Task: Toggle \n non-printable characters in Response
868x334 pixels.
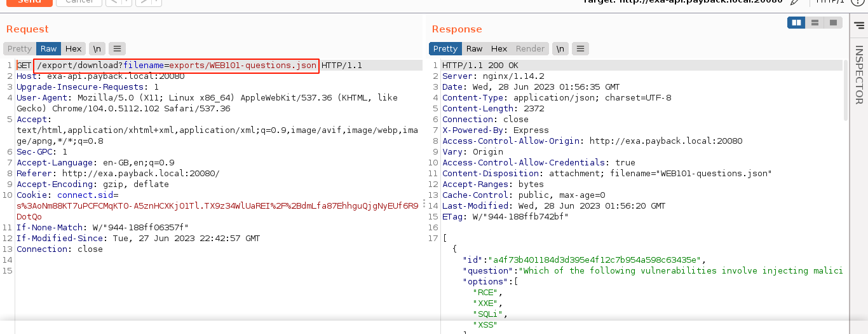Action: click(x=560, y=49)
